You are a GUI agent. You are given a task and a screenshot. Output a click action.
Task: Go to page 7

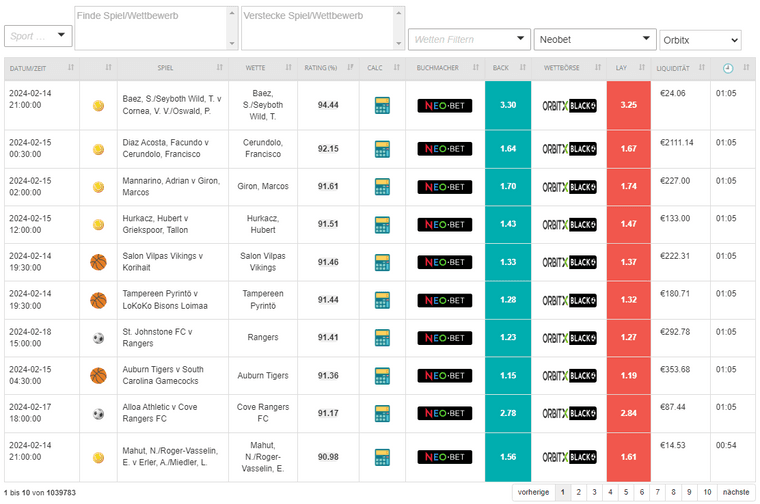coord(657,492)
